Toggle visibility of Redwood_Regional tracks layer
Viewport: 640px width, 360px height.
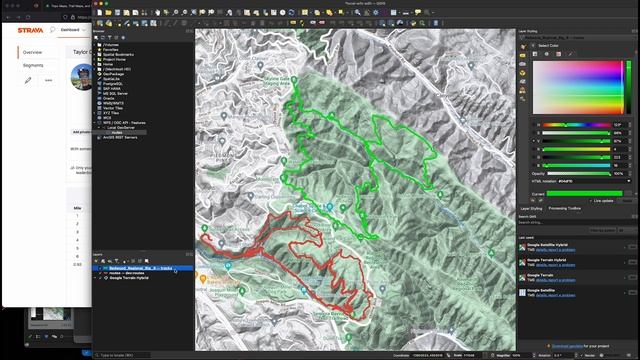click(100, 268)
